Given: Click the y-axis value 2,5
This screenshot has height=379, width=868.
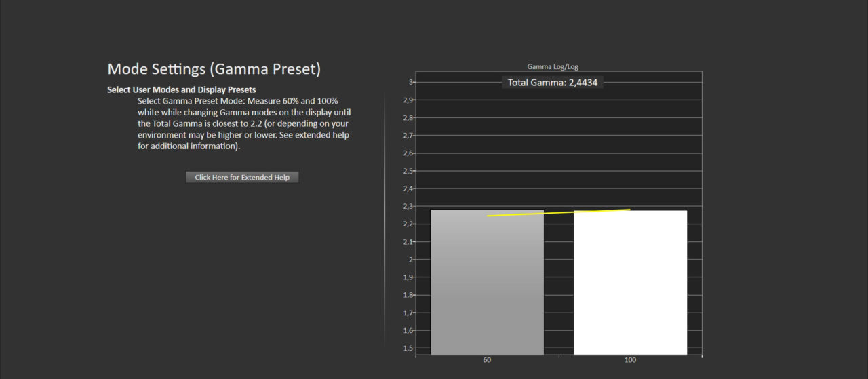Looking at the screenshot, I should click(x=408, y=171).
